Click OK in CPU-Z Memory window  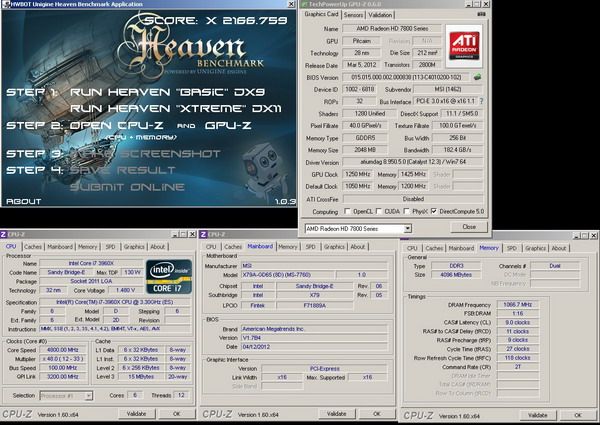click(x=578, y=415)
